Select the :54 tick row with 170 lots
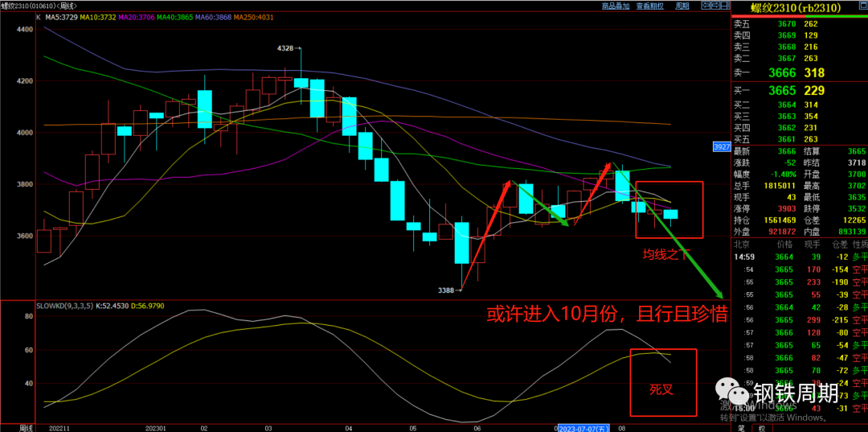868x432 pixels. (800, 269)
